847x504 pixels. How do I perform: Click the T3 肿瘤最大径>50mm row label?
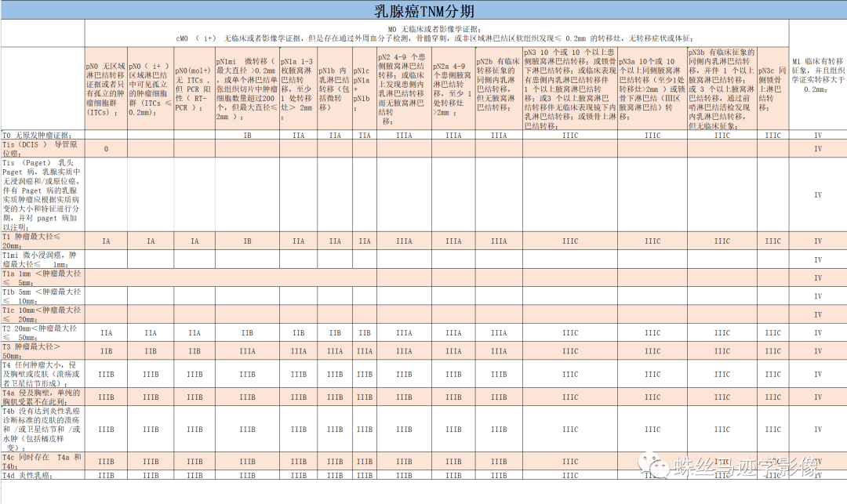click(x=42, y=350)
